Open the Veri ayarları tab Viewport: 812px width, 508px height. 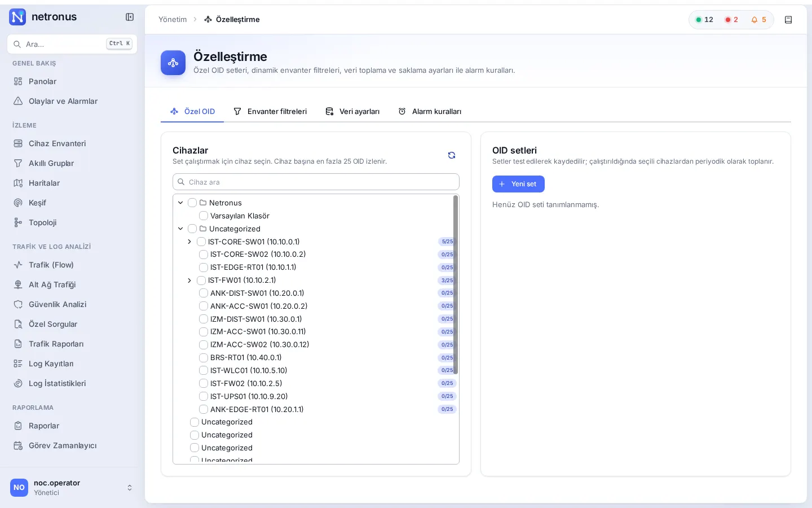point(352,112)
